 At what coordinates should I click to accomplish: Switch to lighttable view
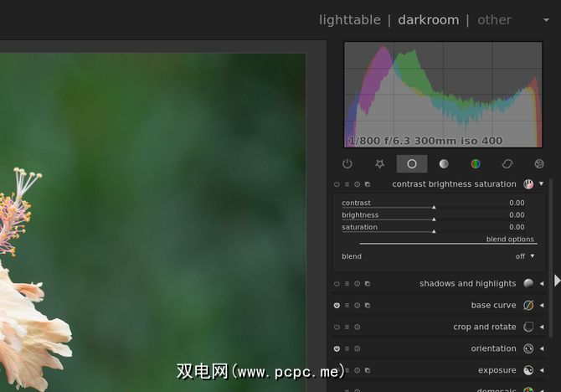(x=349, y=20)
